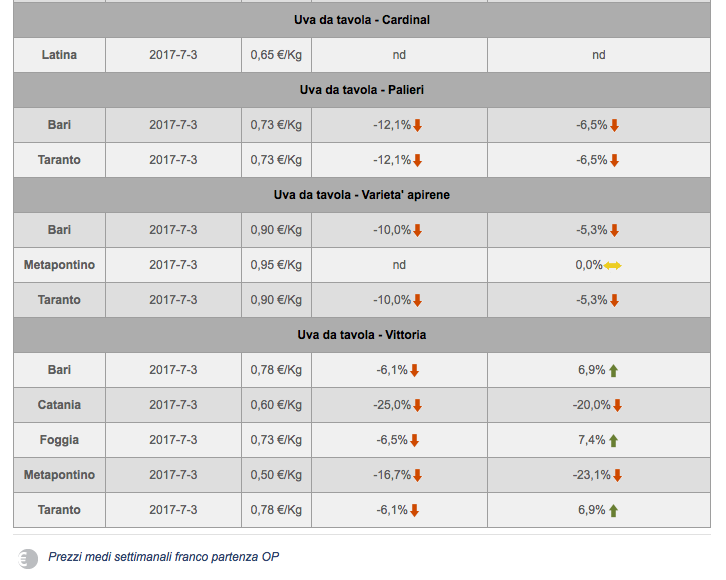Click the Latina row label
726x580 pixels.
(x=59, y=55)
